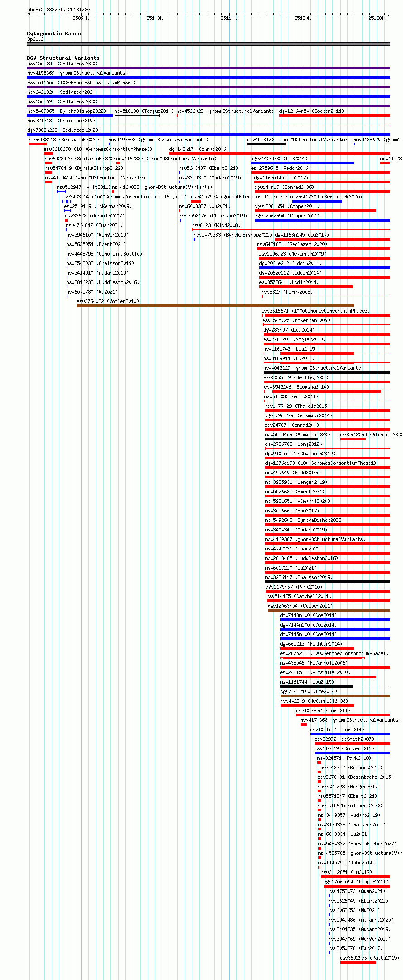Click the 25120k ruler tick label
The width and height of the screenshot is (403, 980).
click(302, 18)
